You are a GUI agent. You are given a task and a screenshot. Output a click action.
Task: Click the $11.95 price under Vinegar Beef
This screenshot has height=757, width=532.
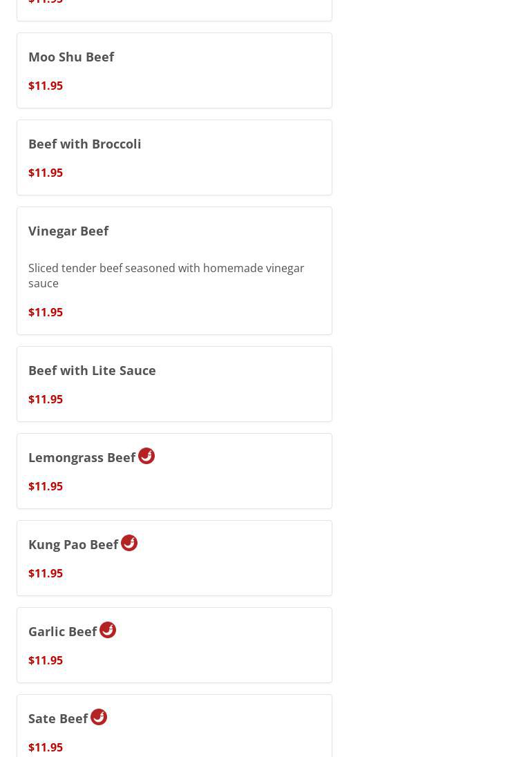pos(46,312)
